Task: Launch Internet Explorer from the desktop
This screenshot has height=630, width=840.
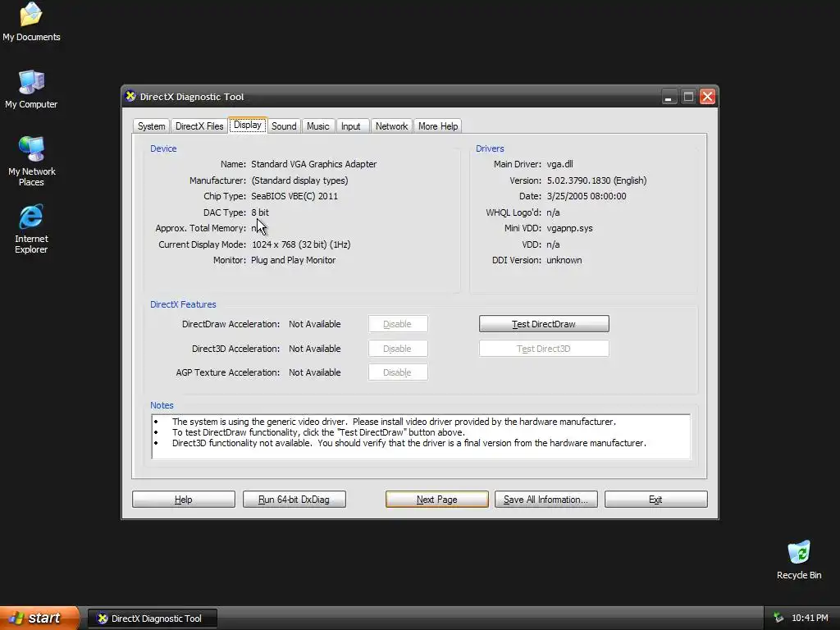Action: pos(31,228)
